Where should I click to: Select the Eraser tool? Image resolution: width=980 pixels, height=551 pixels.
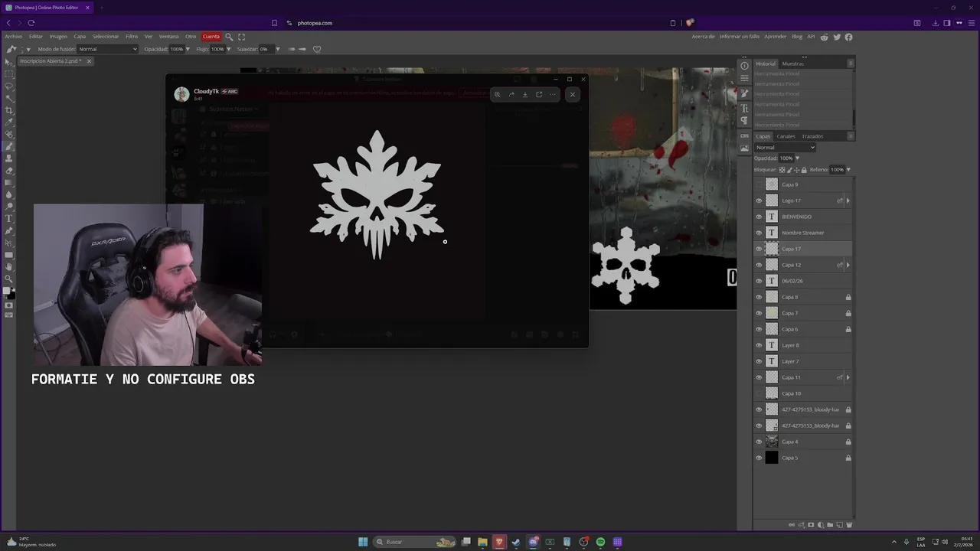tap(9, 171)
